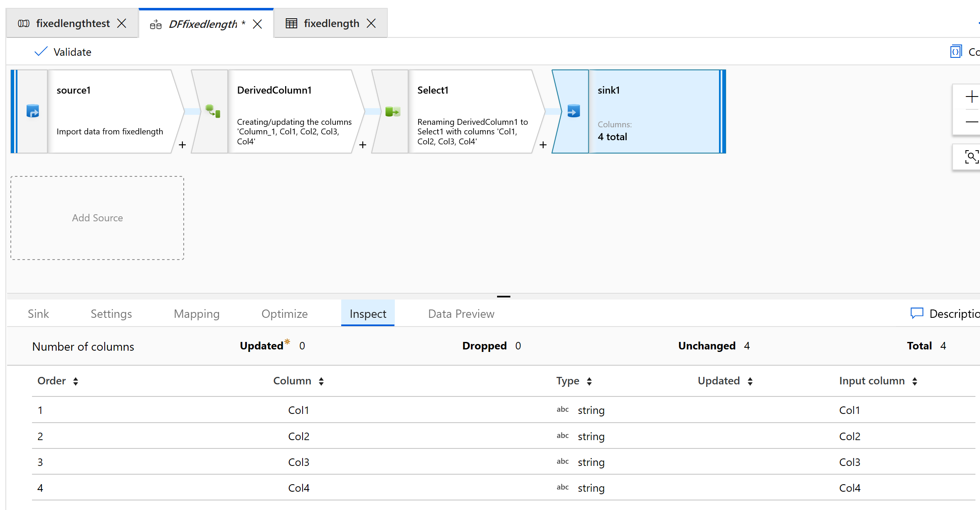The height and width of the screenshot is (510, 980).
Task: Zoom in on the canvas with the plus button
Action: click(971, 97)
